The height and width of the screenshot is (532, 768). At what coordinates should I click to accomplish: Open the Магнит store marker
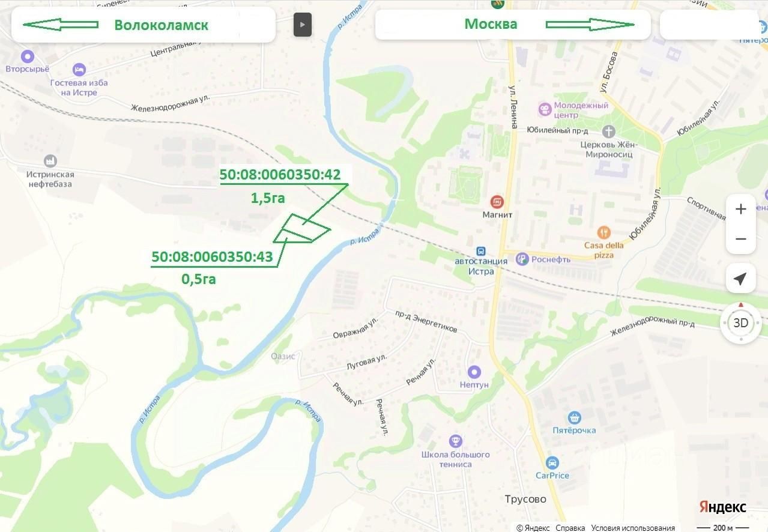point(497,201)
